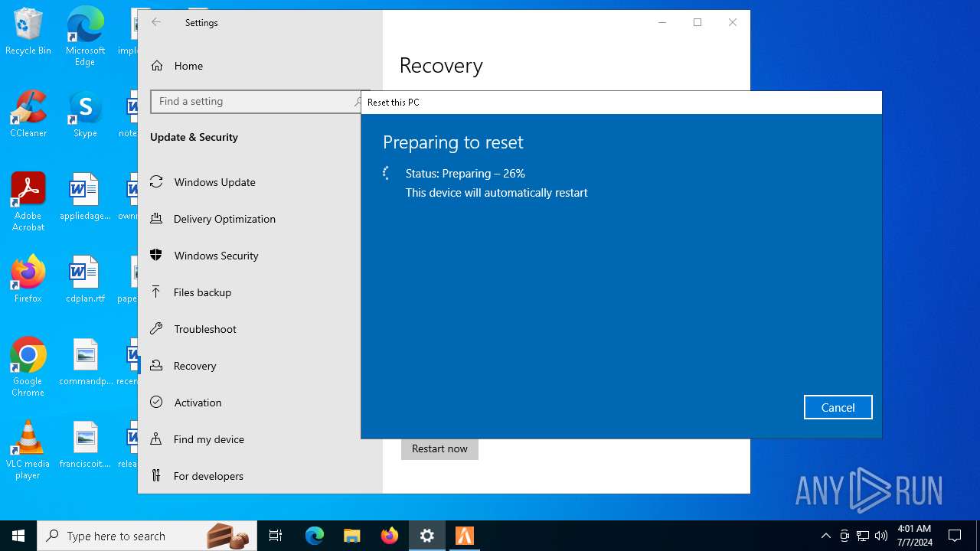Open Firefox from the taskbar
The image size is (980, 551).
click(x=390, y=536)
